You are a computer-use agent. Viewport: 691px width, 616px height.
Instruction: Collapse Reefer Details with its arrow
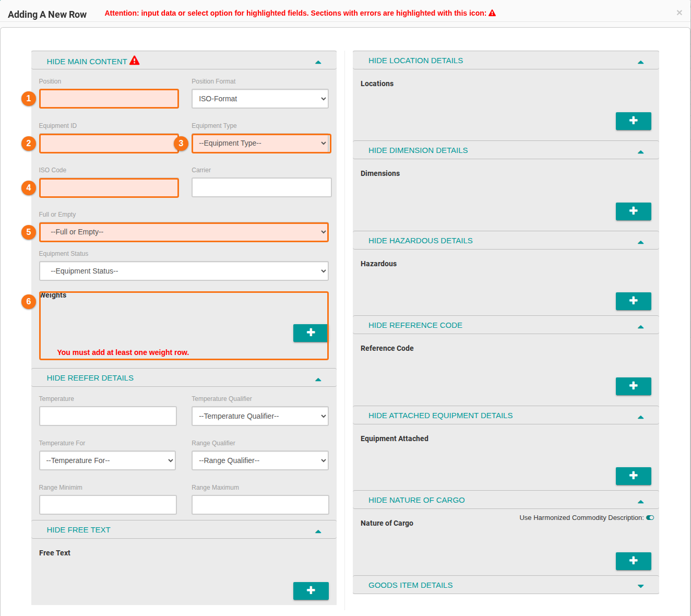click(318, 380)
